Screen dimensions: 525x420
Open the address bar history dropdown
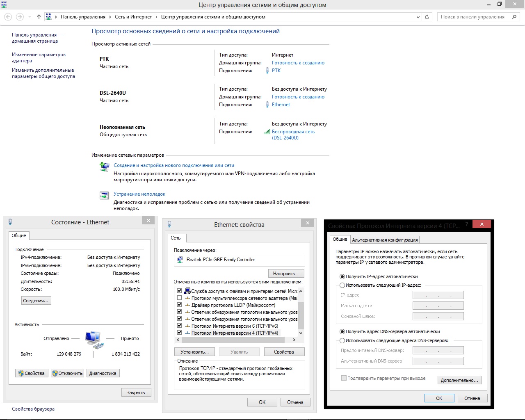(418, 17)
